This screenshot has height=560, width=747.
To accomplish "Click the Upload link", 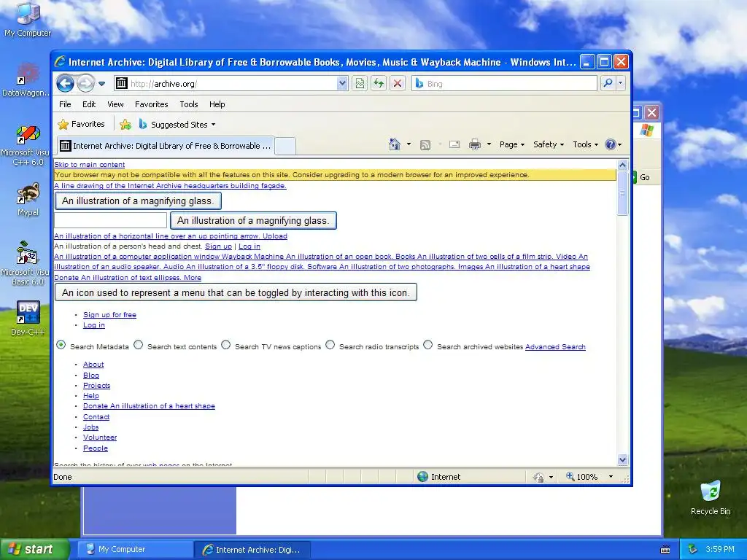I will tap(275, 236).
